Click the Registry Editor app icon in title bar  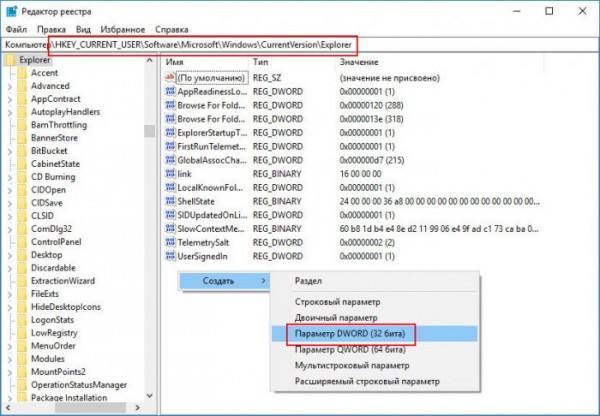pyautogui.click(x=11, y=11)
